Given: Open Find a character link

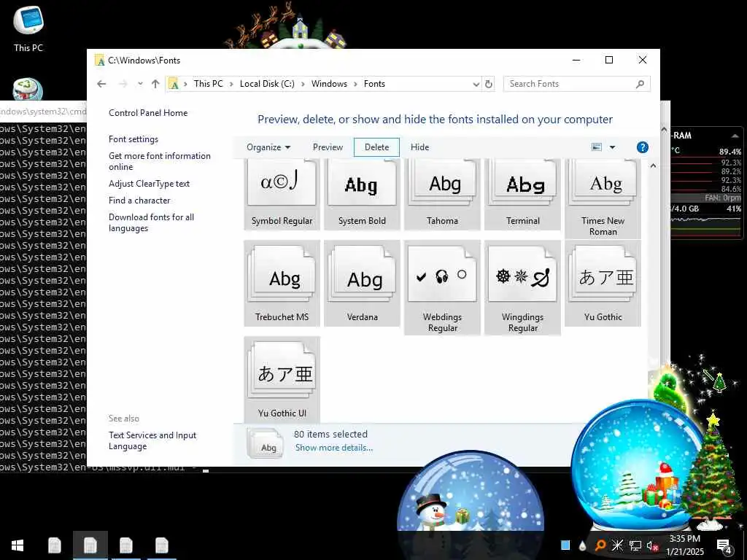Looking at the screenshot, I should coord(139,201).
